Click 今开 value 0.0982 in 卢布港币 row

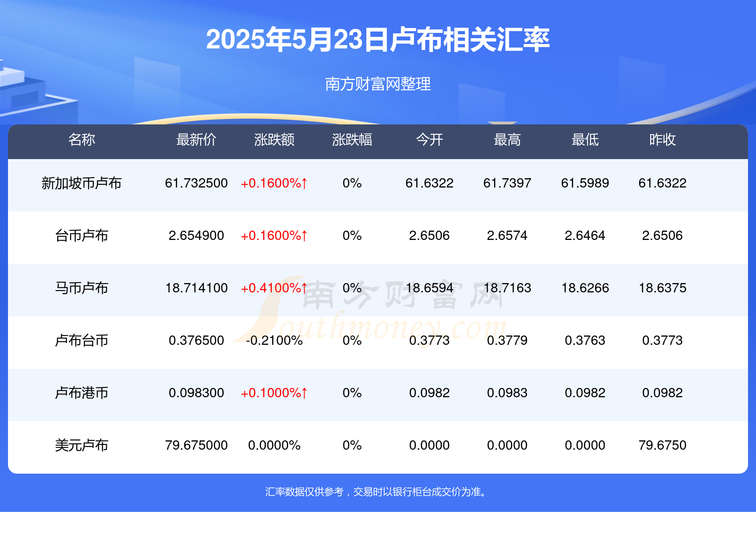coord(430,393)
